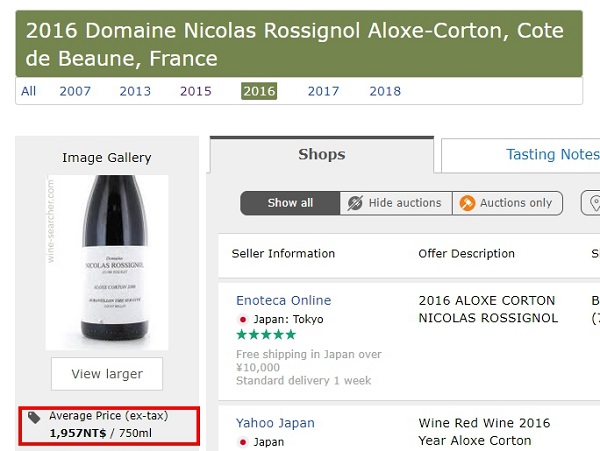Image resolution: width=600 pixels, height=451 pixels.
Task: Click the View larger button
Action: point(107,374)
